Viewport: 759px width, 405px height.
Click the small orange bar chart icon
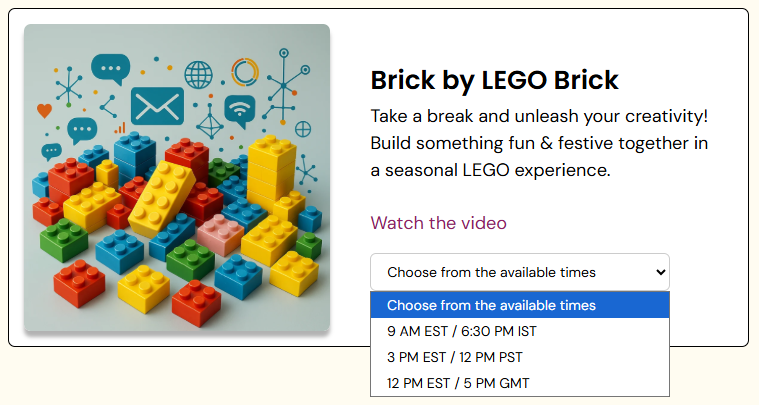click(120, 128)
